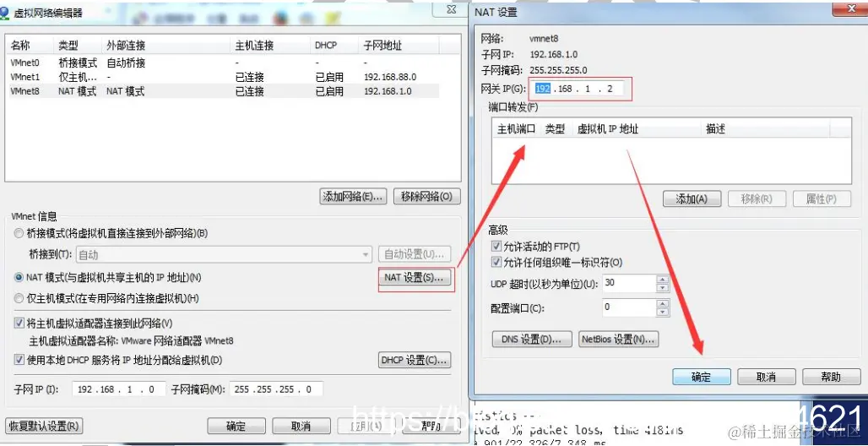This screenshot has width=868, height=446.
Task: Toggle 允许活动的 FTP checkbox
Action: pyautogui.click(x=496, y=246)
